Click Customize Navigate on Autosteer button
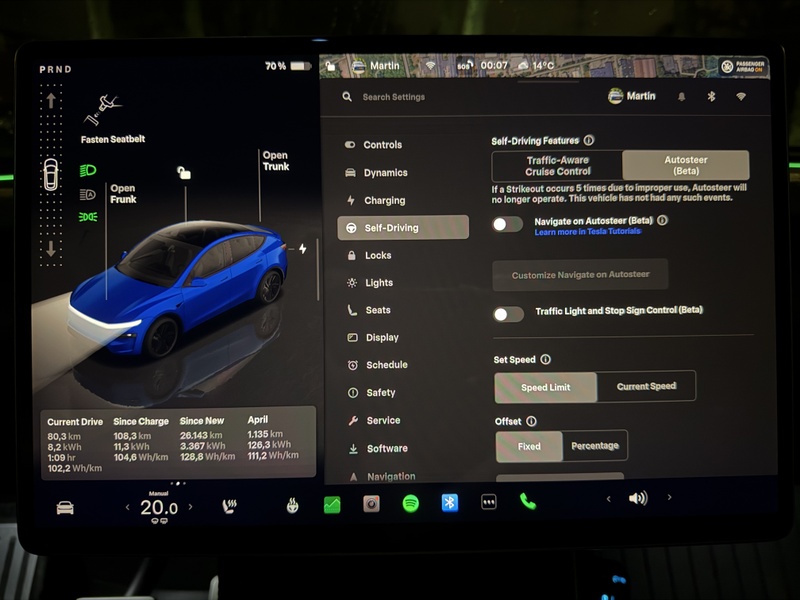The width and height of the screenshot is (800, 600). click(x=580, y=274)
